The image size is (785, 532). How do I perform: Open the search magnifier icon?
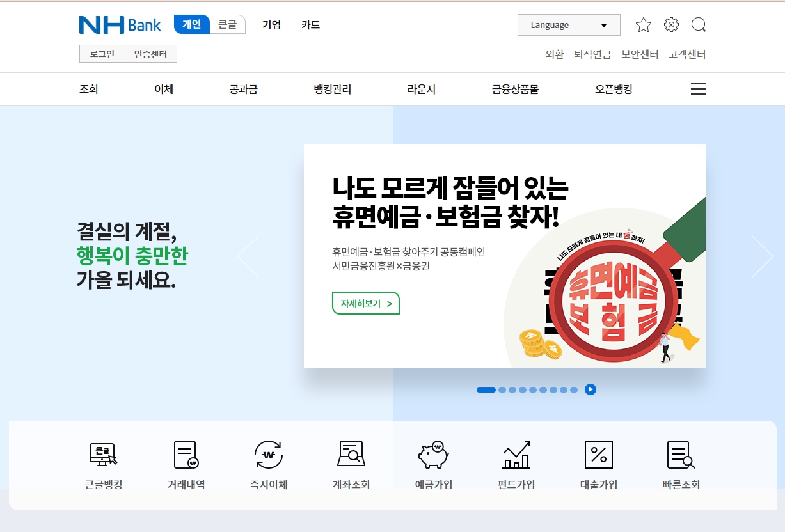(x=699, y=24)
